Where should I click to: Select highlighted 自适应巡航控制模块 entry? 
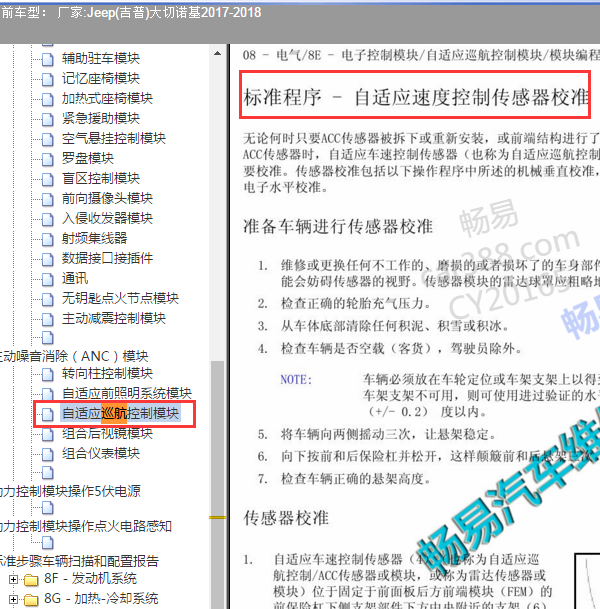click(120, 414)
